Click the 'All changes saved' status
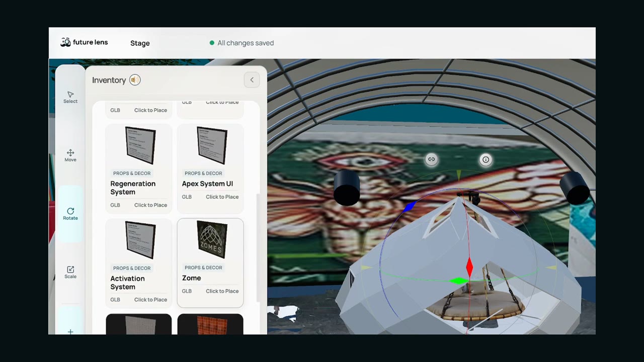 (242, 43)
